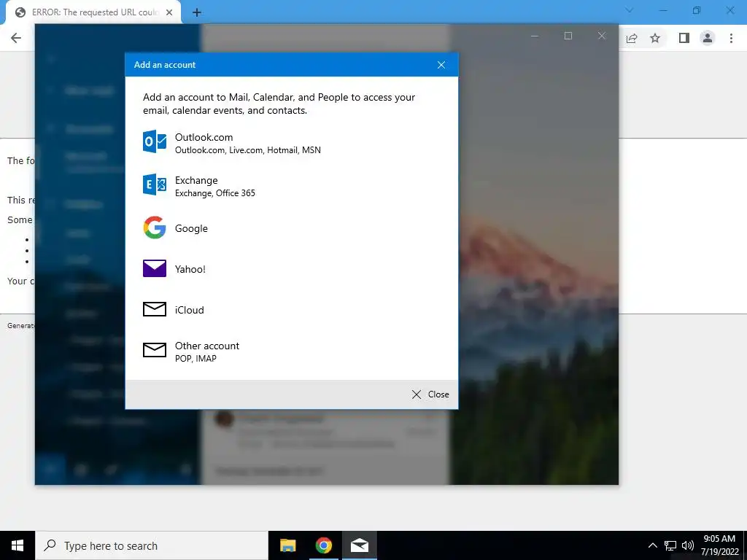Screen dimensions: 747x560
Task: Click the taskbar search box
Action: [152, 545]
